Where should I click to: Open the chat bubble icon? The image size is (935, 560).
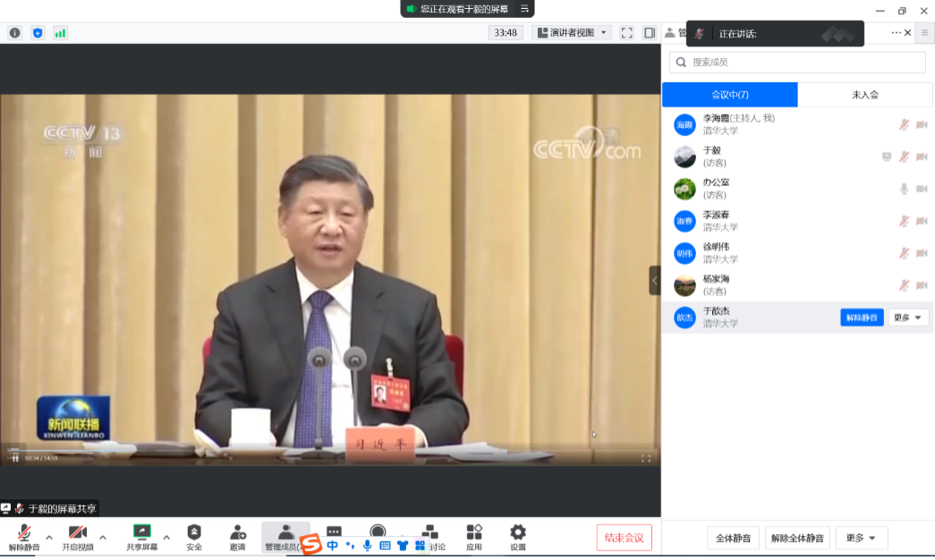pos(334,530)
